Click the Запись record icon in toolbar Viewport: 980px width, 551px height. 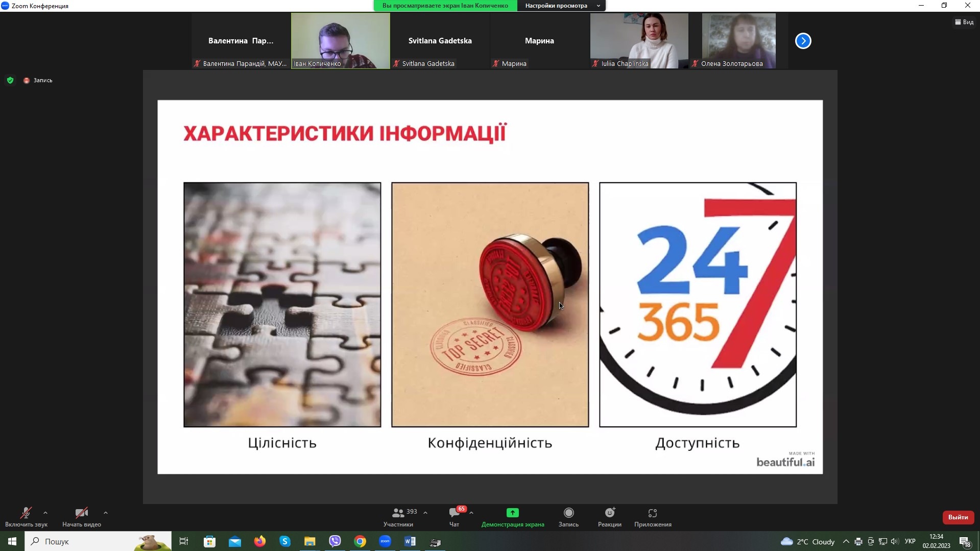[568, 516]
